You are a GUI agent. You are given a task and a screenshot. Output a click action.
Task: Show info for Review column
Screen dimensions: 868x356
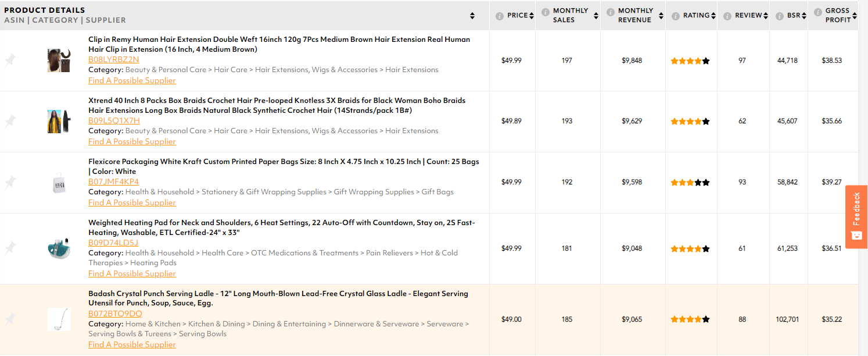pyautogui.click(x=727, y=16)
